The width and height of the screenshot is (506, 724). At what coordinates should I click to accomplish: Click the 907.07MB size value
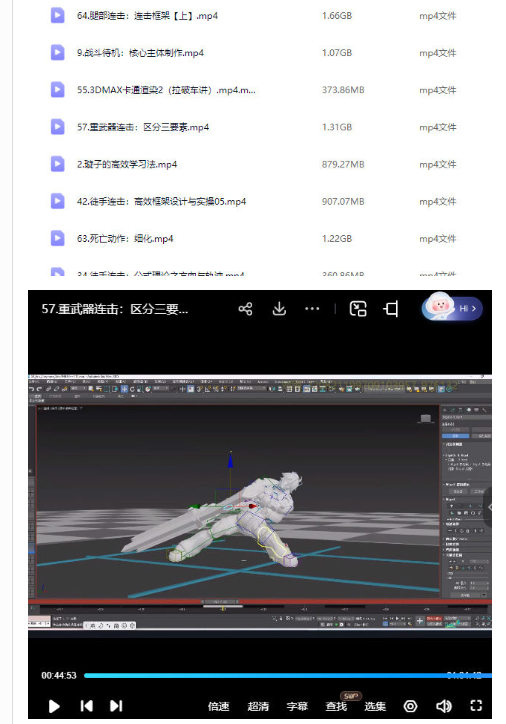pos(343,201)
